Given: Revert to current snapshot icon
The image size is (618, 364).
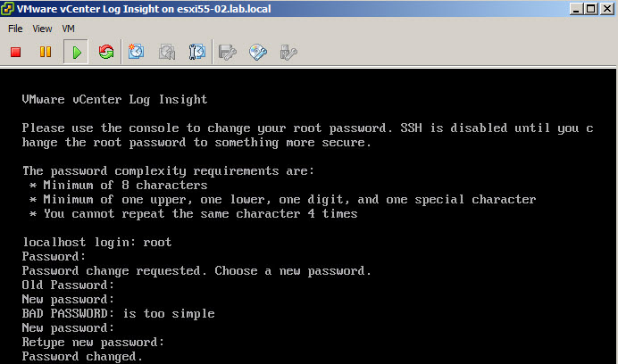Looking at the screenshot, I should click(x=167, y=52).
